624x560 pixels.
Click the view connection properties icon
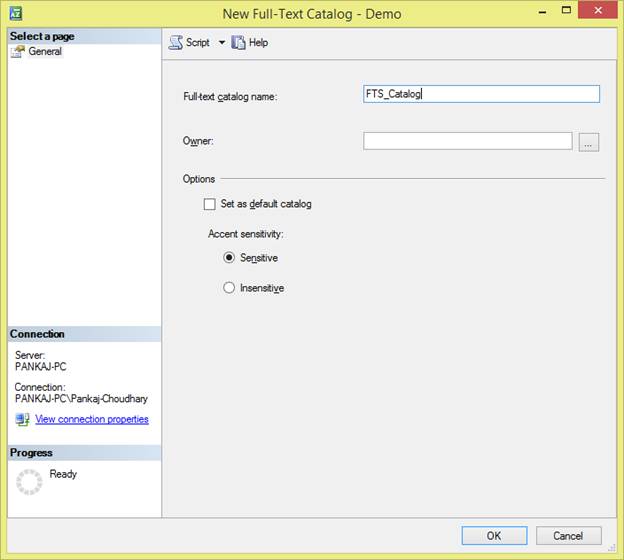click(x=22, y=420)
